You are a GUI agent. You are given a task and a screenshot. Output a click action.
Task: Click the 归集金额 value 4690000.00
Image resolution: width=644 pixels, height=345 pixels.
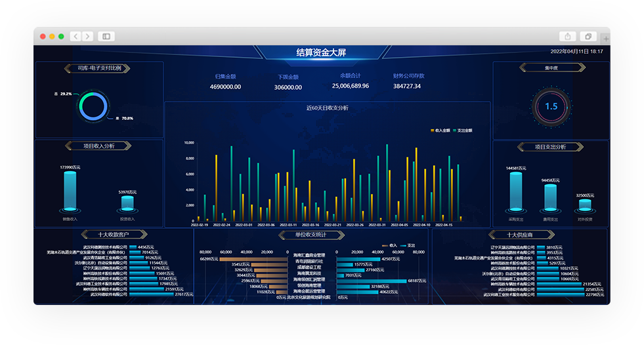[225, 87]
